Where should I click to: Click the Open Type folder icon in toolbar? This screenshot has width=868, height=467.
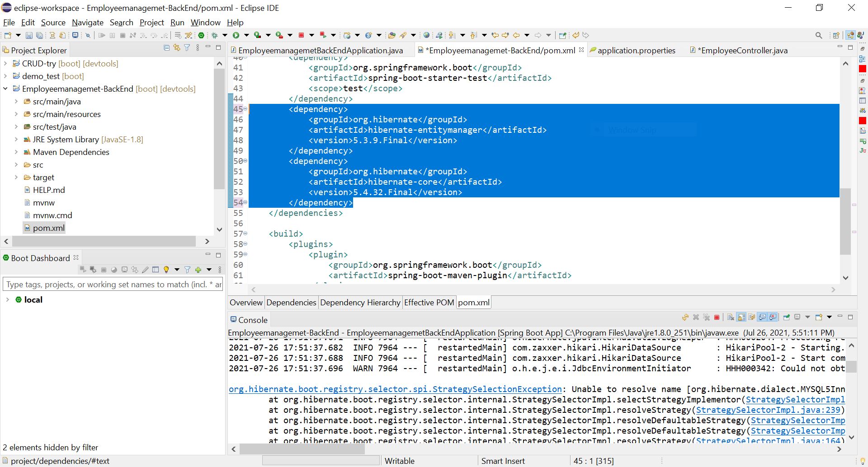coord(392,35)
